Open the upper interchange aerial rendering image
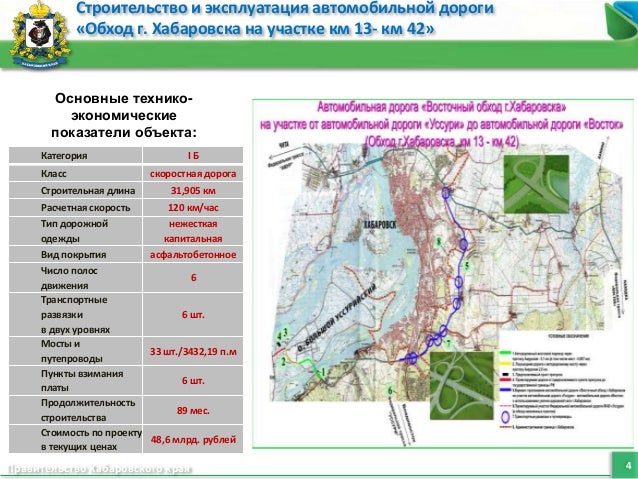This screenshot has width=638, height=479. pos(536,184)
